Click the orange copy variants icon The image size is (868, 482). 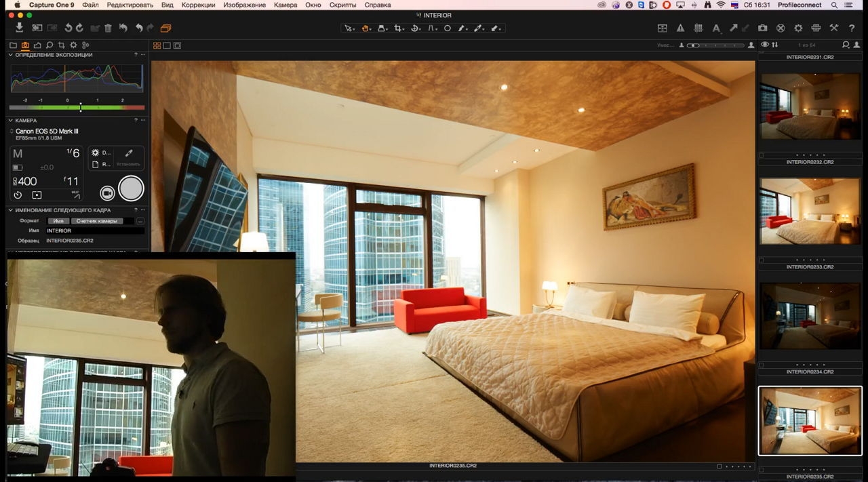coord(165,28)
